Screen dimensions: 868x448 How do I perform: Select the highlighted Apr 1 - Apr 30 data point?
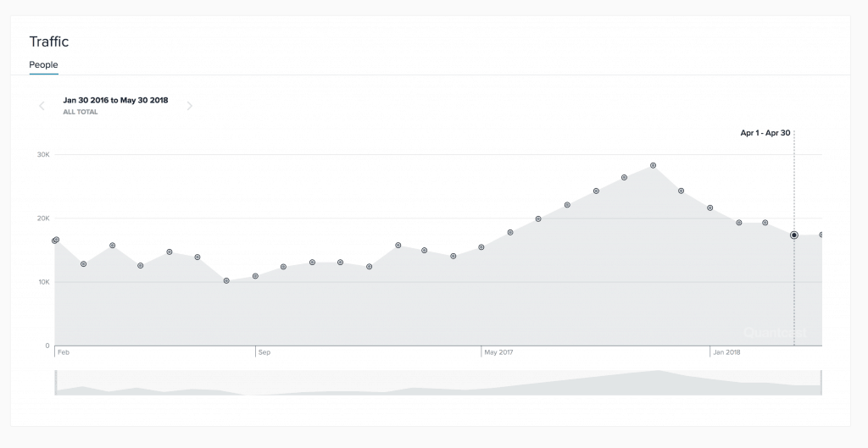pos(794,235)
